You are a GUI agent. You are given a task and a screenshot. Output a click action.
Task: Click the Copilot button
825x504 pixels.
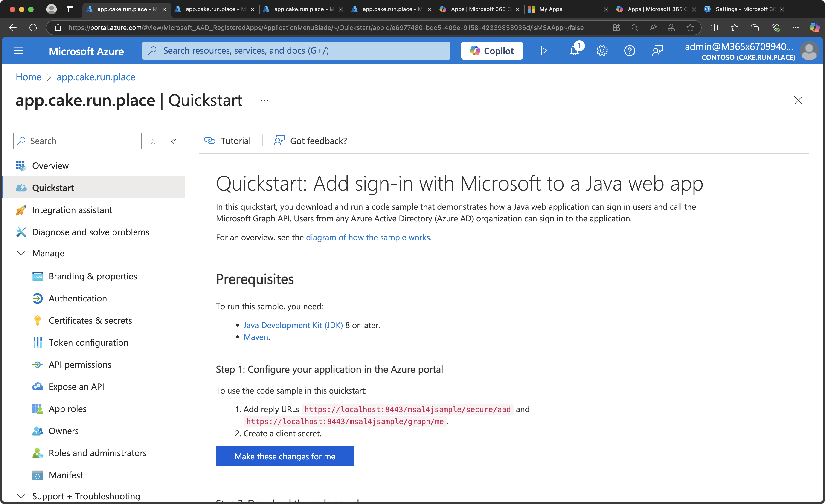(491, 51)
